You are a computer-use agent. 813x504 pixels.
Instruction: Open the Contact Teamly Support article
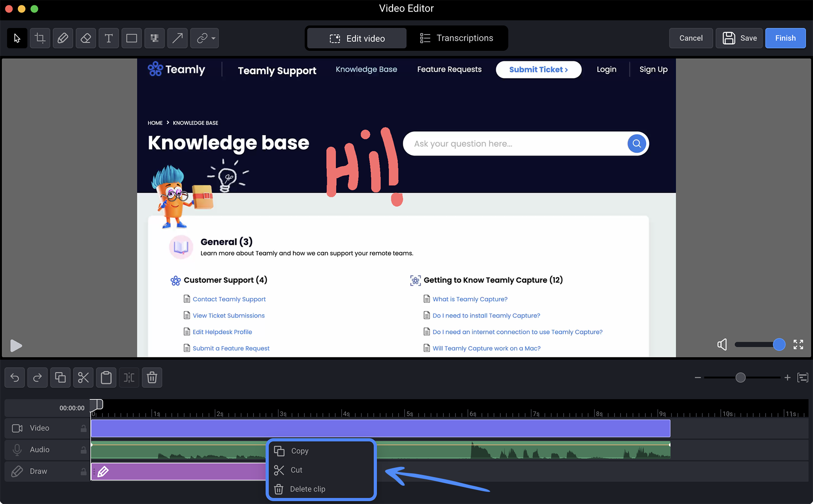(x=229, y=299)
